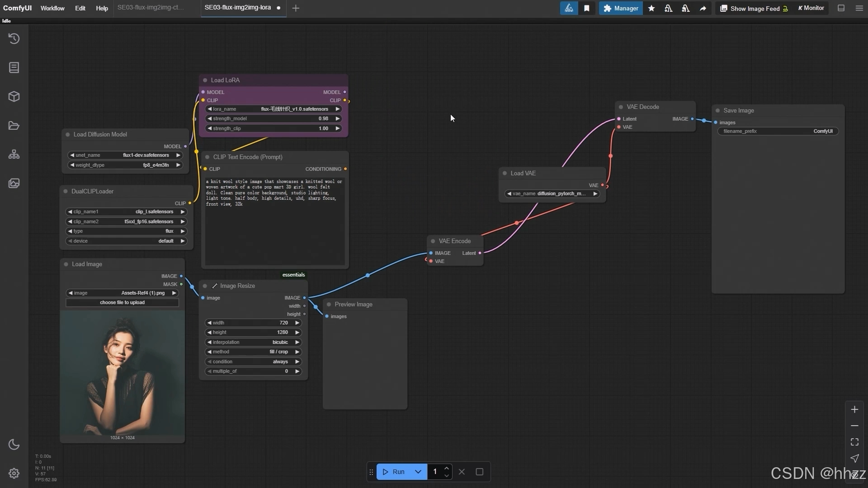Collapse the Save Image node dot
The width and height of the screenshot is (868, 488).
tap(717, 111)
